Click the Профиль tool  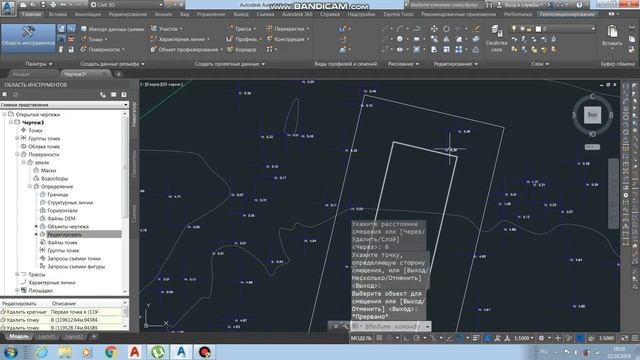tap(244, 39)
